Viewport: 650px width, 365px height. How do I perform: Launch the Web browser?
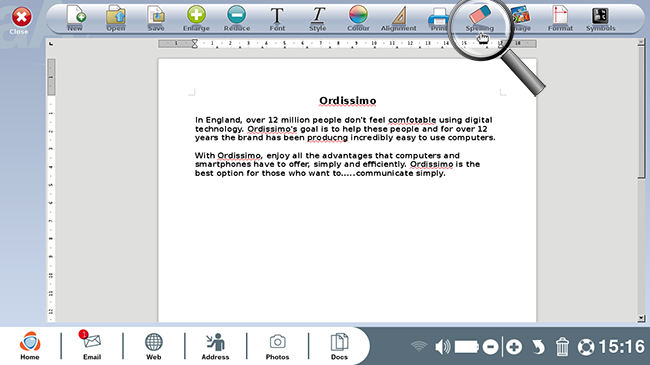coord(153,346)
